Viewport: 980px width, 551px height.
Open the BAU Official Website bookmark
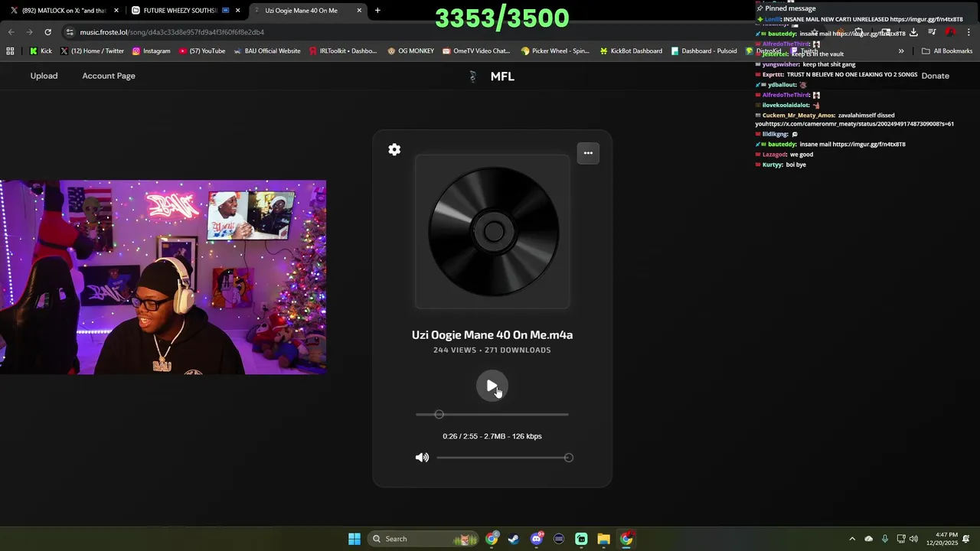[x=266, y=51]
